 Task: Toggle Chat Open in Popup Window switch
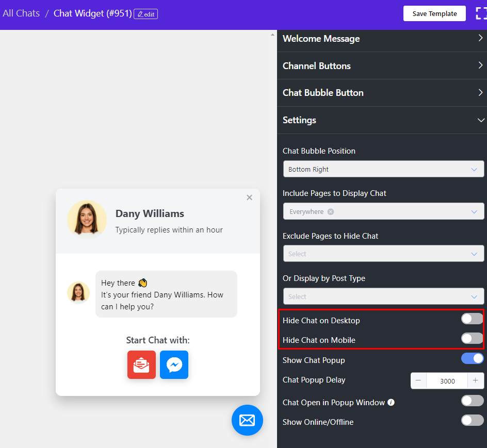click(473, 401)
